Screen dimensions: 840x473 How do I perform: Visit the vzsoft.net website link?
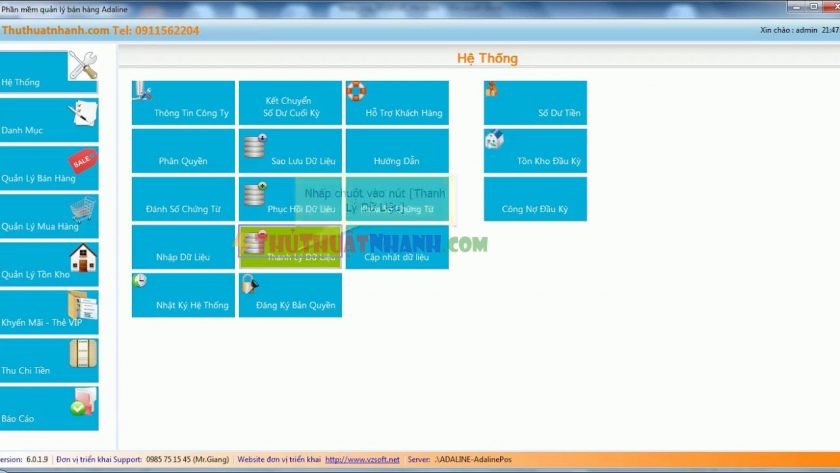coord(362,460)
